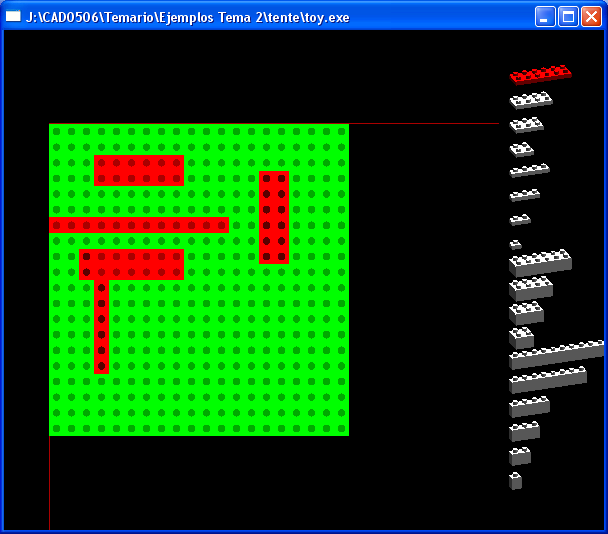The height and width of the screenshot is (534, 608).
Task: Minimize the toy.exe window
Action: (545, 17)
